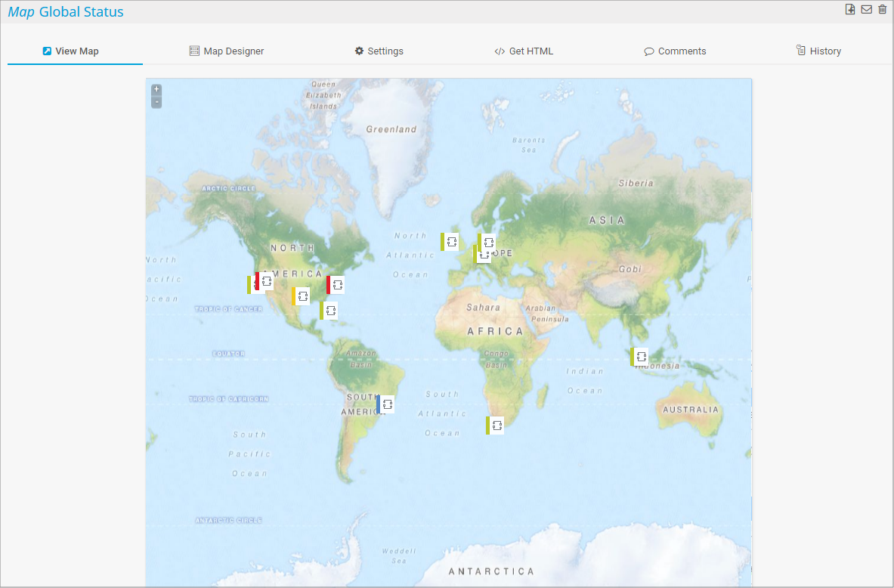Click the marker west of the British Isles

450,242
